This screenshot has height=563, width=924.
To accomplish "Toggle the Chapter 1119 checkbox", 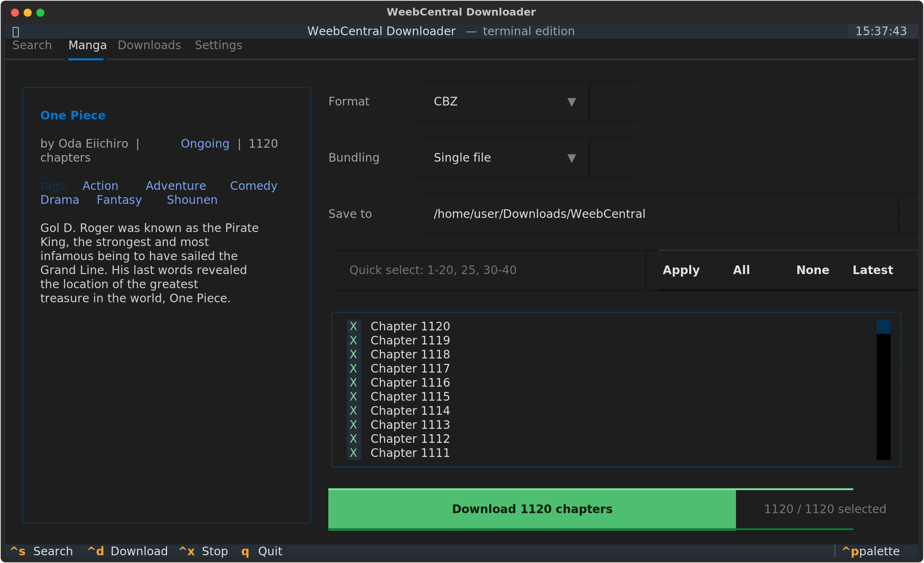I will pos(353,340).
